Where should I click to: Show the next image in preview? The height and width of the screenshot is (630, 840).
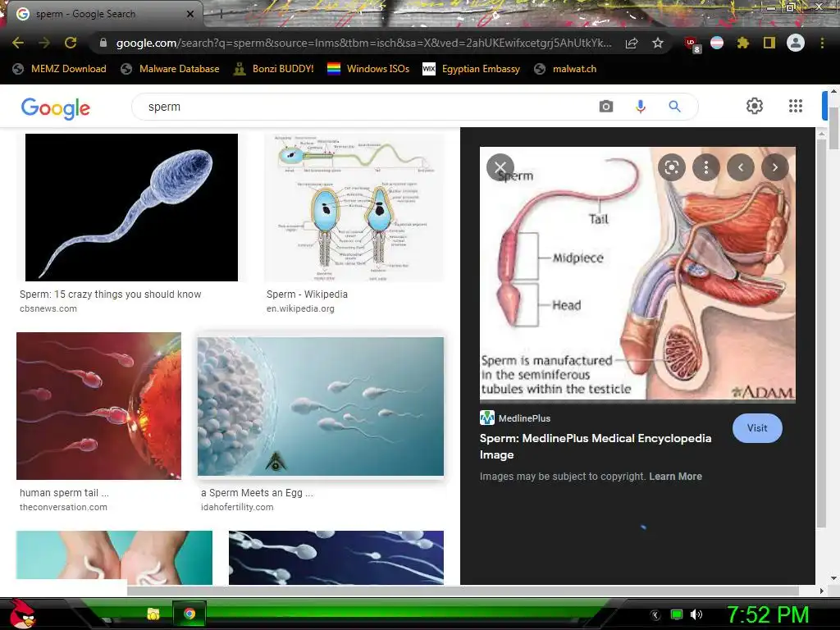tap(774, 167)
